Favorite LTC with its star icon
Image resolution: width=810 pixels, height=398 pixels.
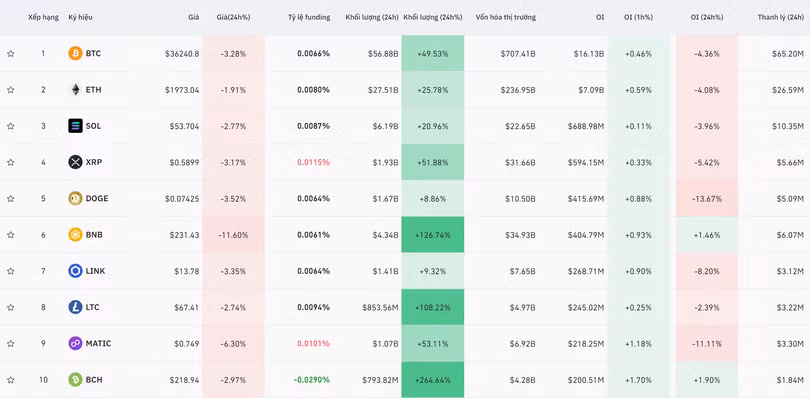click(x=10, y=307)
